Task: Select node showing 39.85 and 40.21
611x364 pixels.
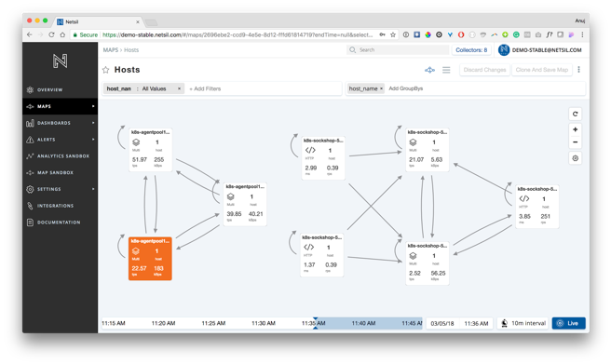Action: tap(245, 204)
